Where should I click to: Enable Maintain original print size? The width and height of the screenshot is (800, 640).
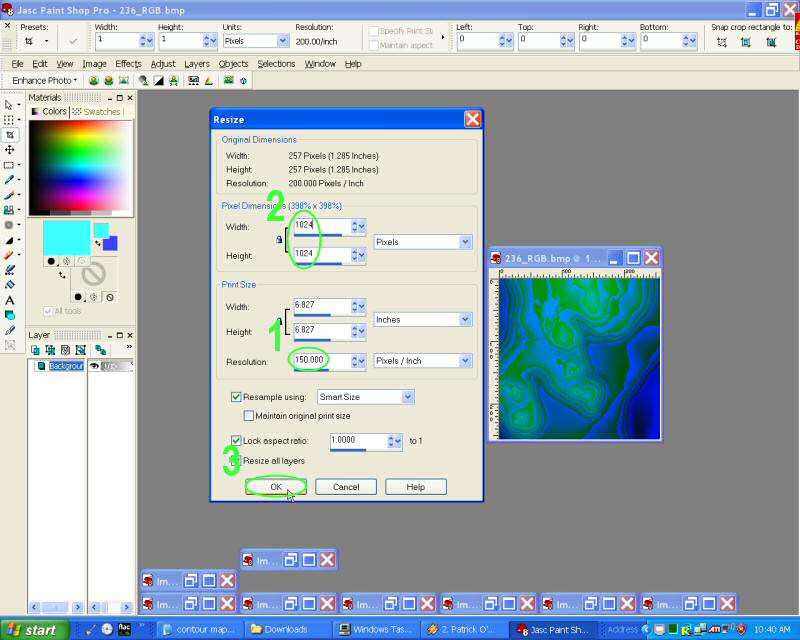248,416
